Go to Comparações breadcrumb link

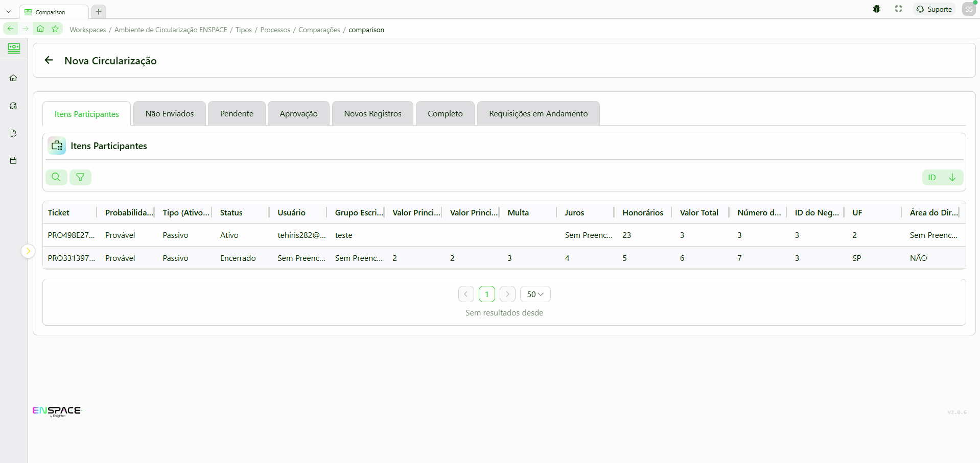click(x=319, y=30)
